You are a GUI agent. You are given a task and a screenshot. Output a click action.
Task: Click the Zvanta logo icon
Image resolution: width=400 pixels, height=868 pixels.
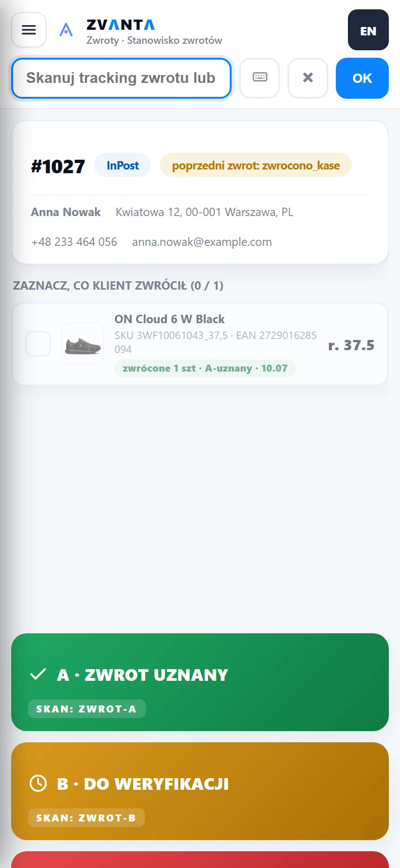pos(66,30)
